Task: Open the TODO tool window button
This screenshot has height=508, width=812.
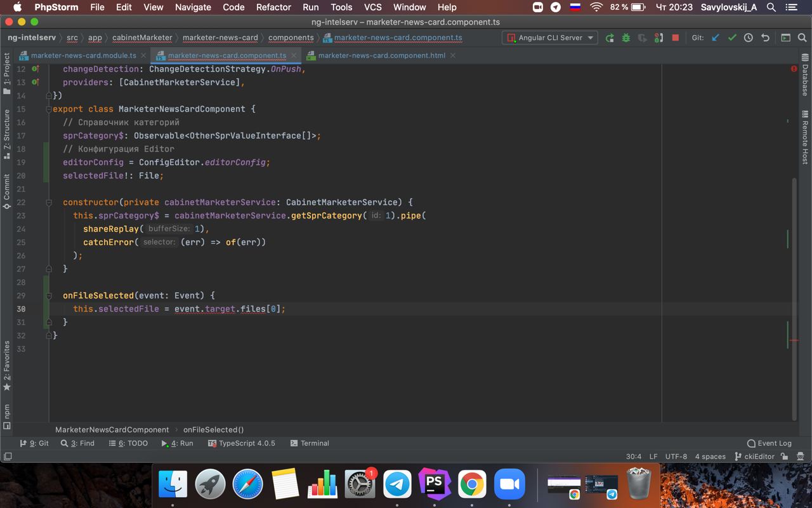Action: tap(128, 443)
